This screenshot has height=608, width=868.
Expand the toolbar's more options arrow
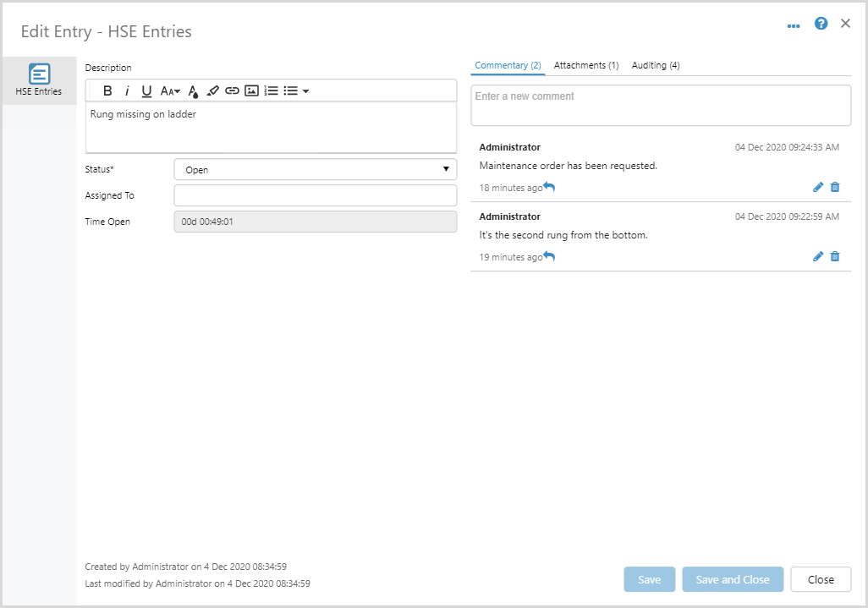[305, 91]
